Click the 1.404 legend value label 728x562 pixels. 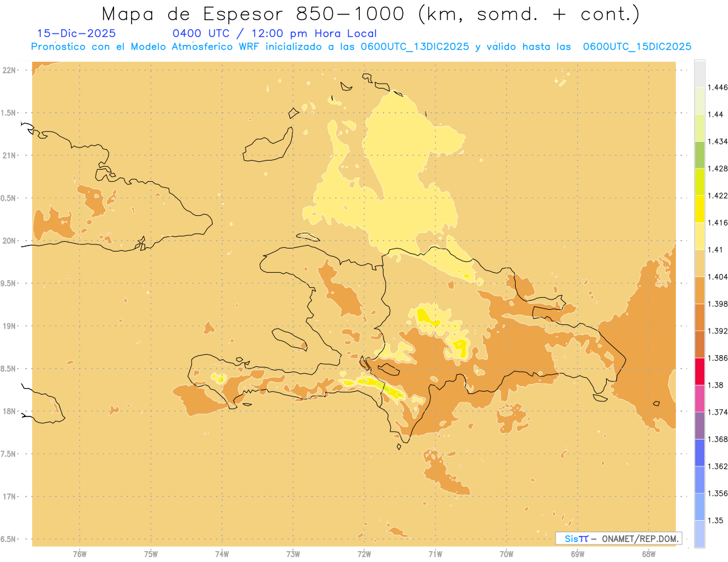(719, 277)
